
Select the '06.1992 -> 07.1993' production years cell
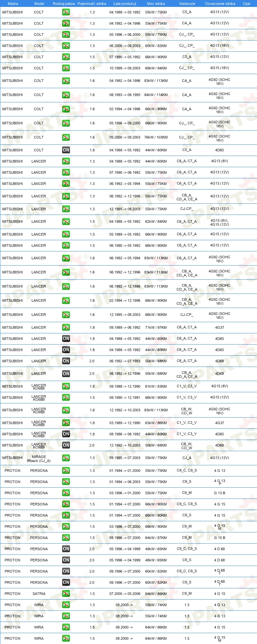pyautogui.click(x=125, y=361)
